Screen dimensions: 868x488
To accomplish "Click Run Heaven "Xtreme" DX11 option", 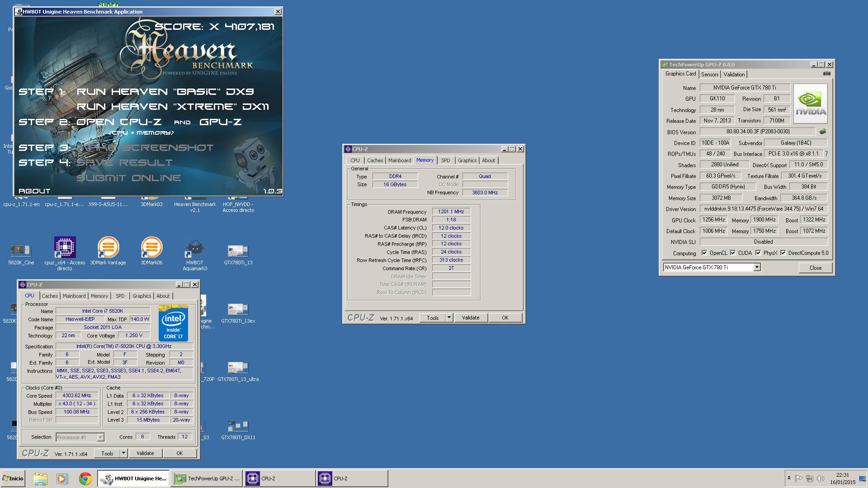I will [173, 107].
